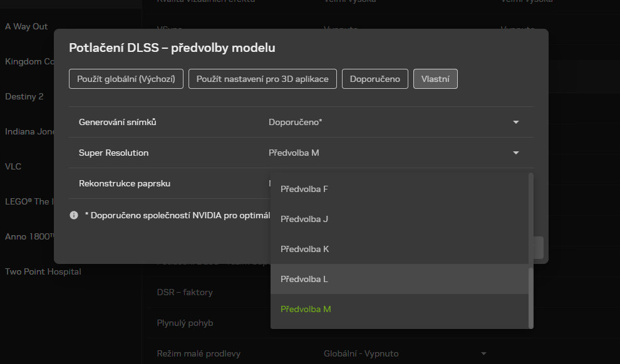Click the scrollbar of the preset list
The height and width of the screenshot is (364, 620).
[x=529, y=250]
